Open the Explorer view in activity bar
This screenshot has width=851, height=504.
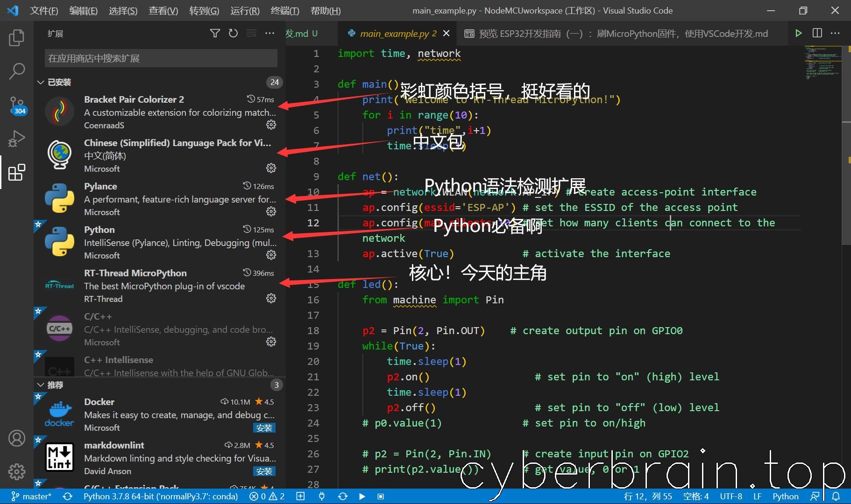tap(17, 38)
